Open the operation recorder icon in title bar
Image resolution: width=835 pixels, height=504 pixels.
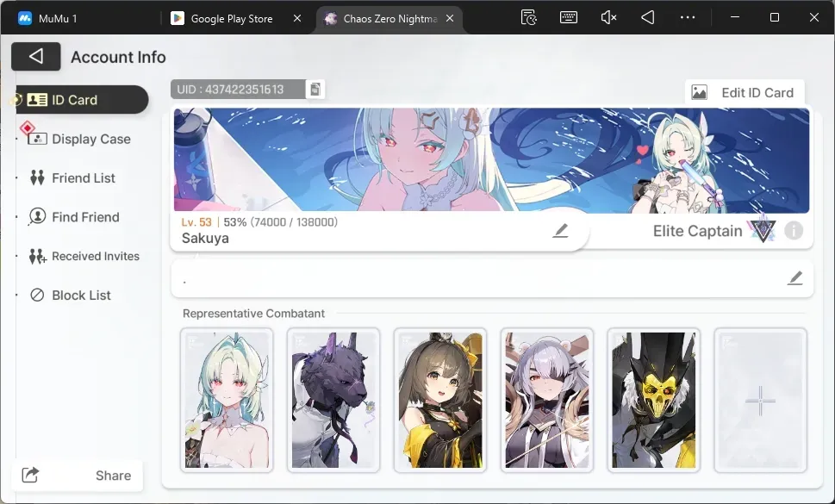528,17
